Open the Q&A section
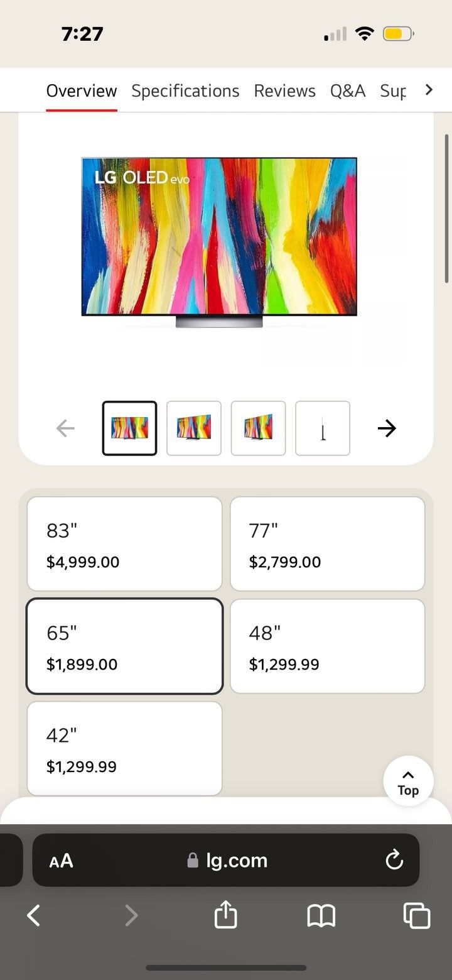The image size is (452, 980). 348,90
